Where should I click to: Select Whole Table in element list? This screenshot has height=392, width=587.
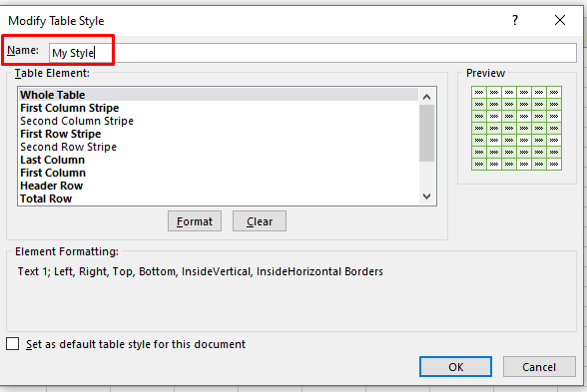[219, 95]
